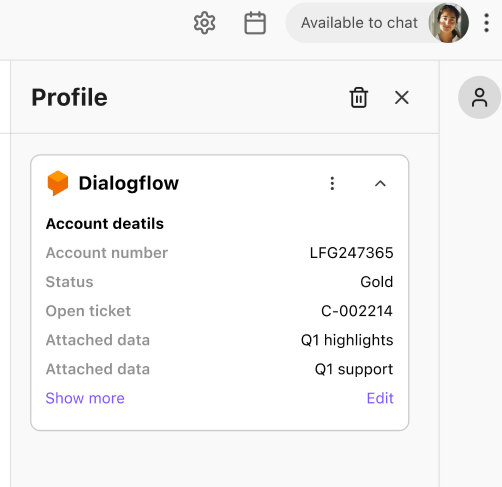
Task: Click the Show more link
Action: click(85, 398)
